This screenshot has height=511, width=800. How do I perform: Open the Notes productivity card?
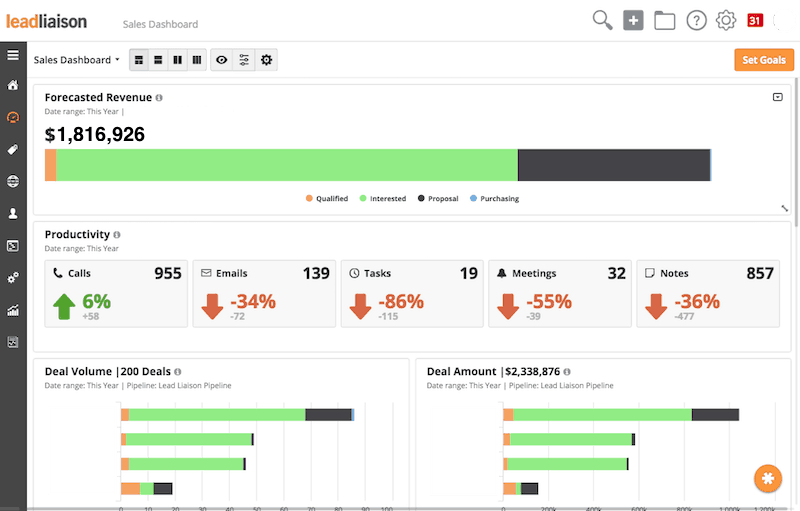[708, 294]
